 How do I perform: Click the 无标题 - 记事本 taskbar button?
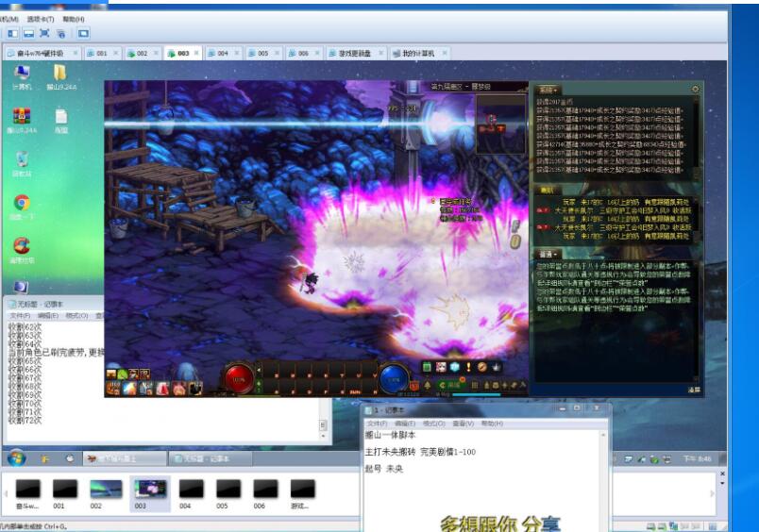[210, 458]
